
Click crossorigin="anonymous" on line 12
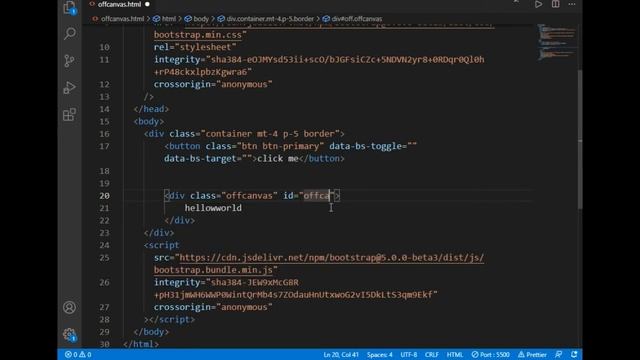pos(213,84)
